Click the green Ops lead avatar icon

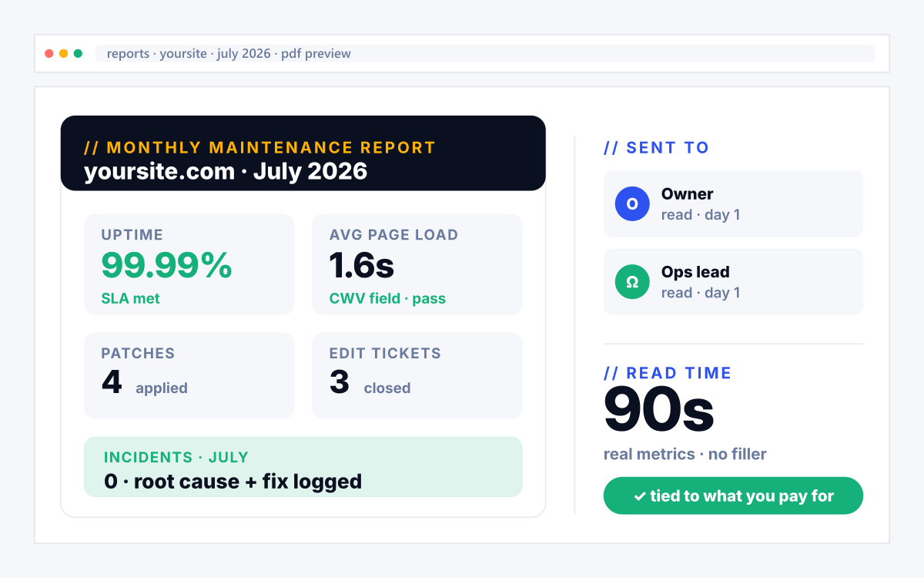click(x=632, y=281)
